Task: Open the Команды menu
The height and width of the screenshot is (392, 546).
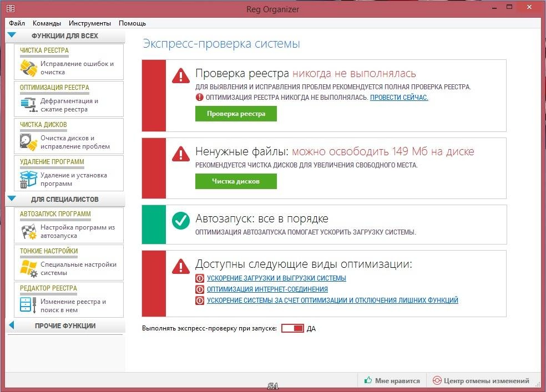Action: (47, 23)
